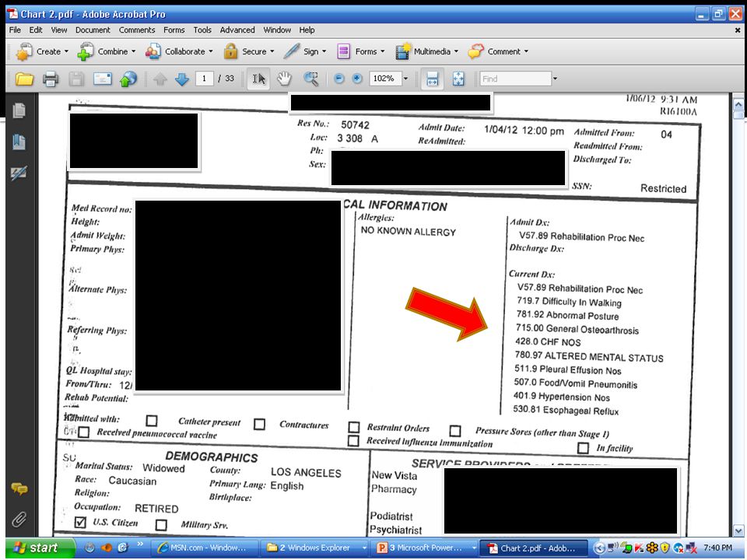Click the vertical scrollbar up arrow
Image resolution: width=747 pixels, height=560 pixels.
738,103
